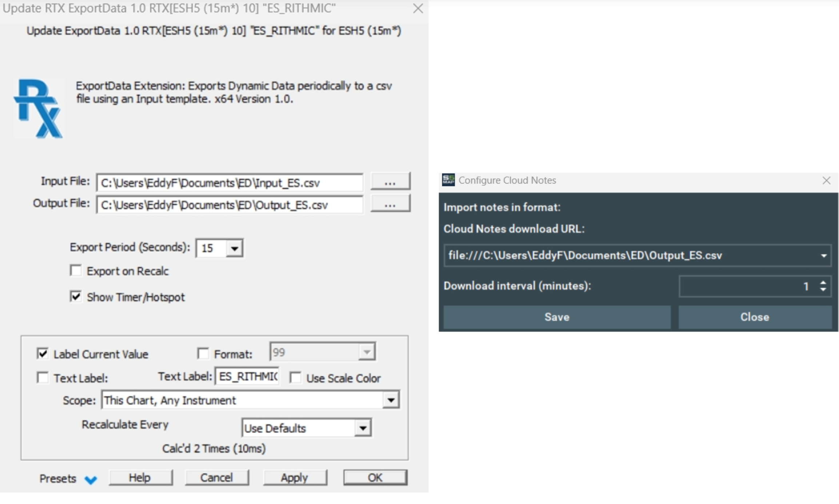Close the Configure Cloud Notes dialog
This screenshot has height=504, width=839.
coord(826,180)
